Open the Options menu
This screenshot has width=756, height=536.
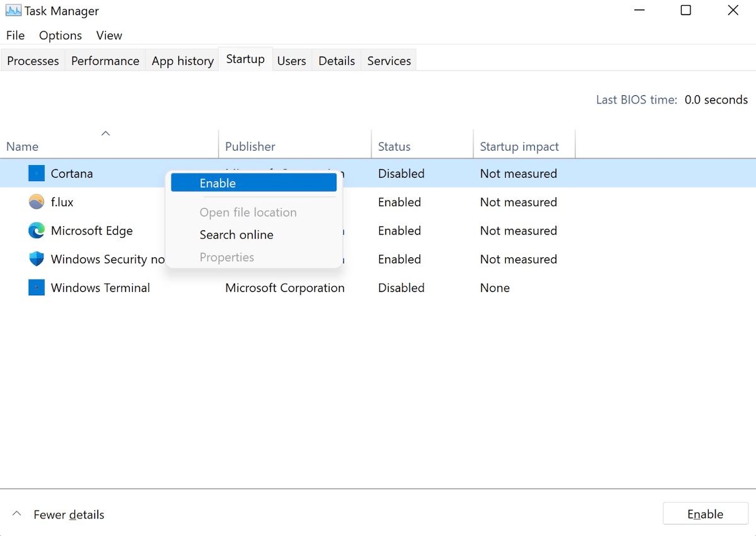tap(60, 35)
